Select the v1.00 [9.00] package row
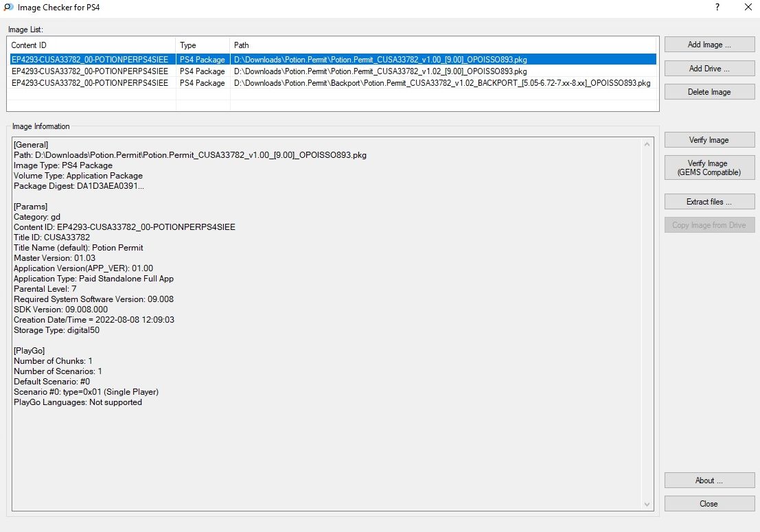The image size is (760, 532). coord(333,60)
